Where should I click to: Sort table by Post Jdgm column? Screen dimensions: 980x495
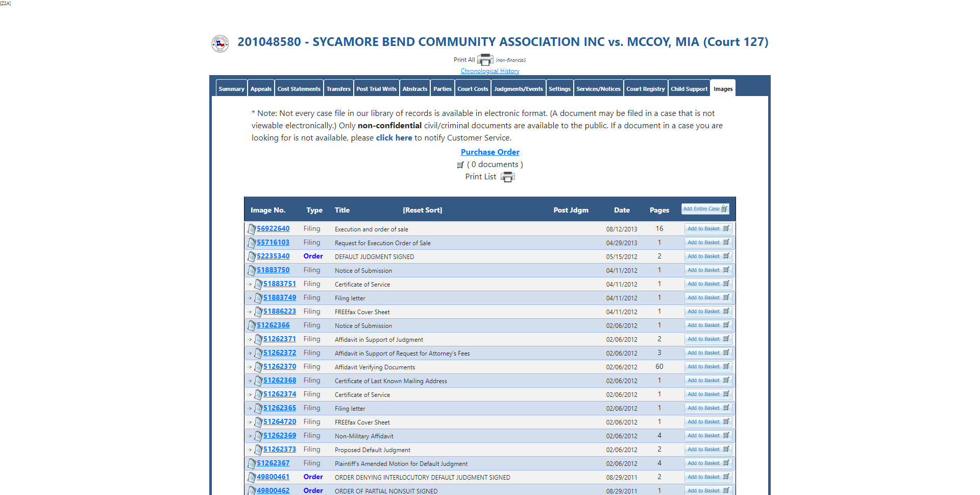pyautogui.click(x=571, y=210)
